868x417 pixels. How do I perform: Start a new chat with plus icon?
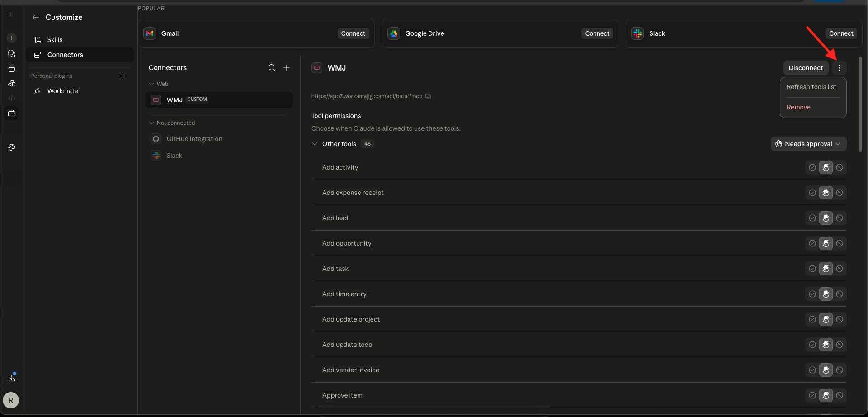tap(12, 38)
